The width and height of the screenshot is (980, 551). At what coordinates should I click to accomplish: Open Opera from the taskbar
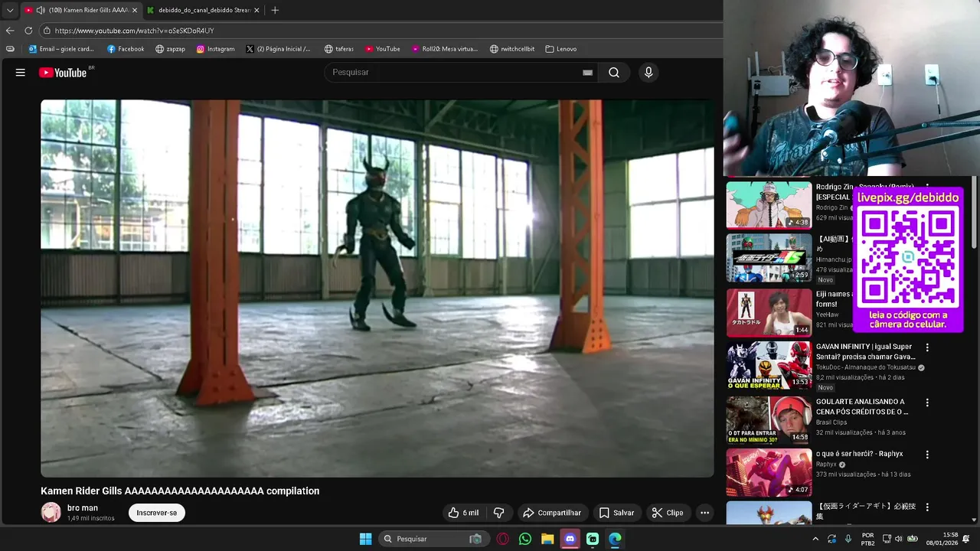click(x=503, y=539)
